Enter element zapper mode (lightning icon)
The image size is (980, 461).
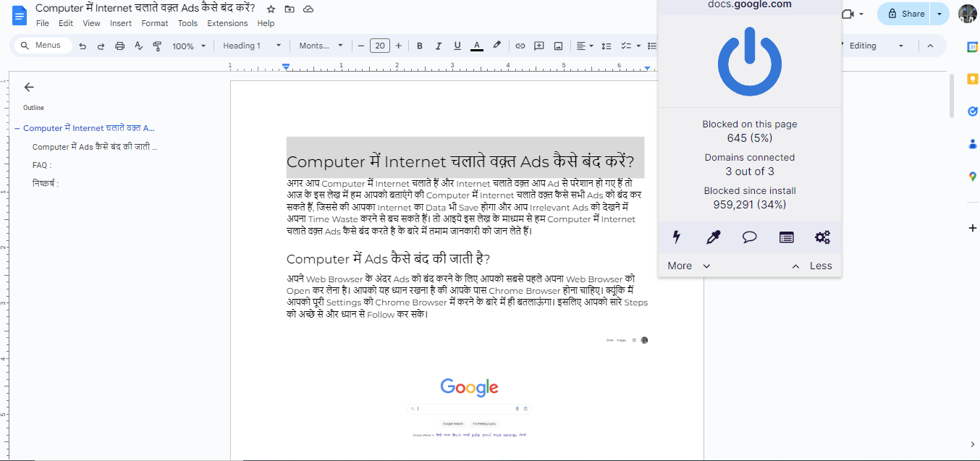[677, 237]
